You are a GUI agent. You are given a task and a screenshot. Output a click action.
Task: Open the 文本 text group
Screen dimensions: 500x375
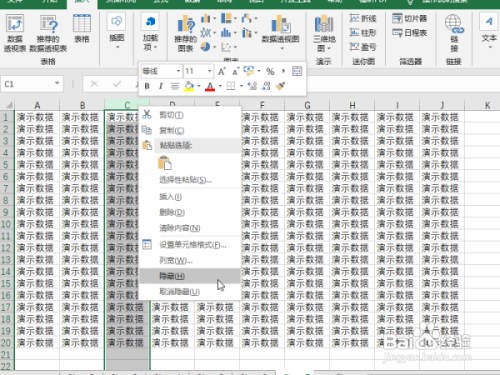[489, 31]
